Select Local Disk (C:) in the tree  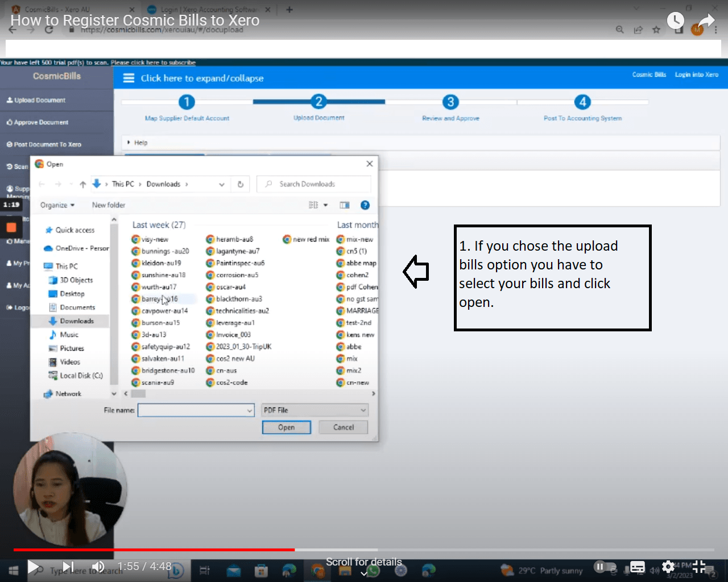(76, 376)
